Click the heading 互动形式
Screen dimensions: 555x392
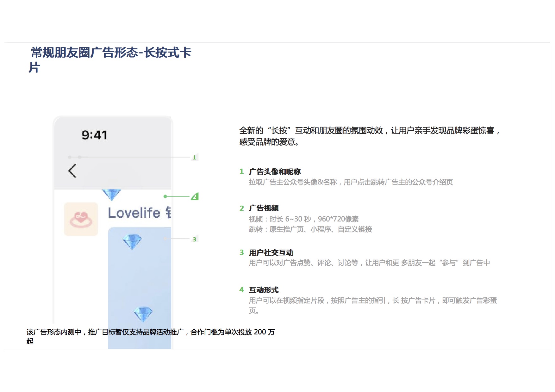[x=264, y=290]
